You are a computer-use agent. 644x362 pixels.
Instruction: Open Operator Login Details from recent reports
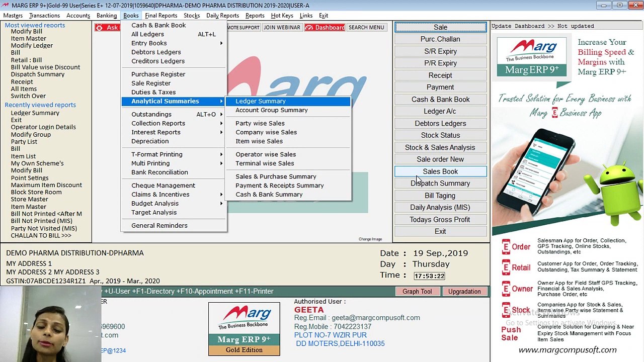(43, 127)
